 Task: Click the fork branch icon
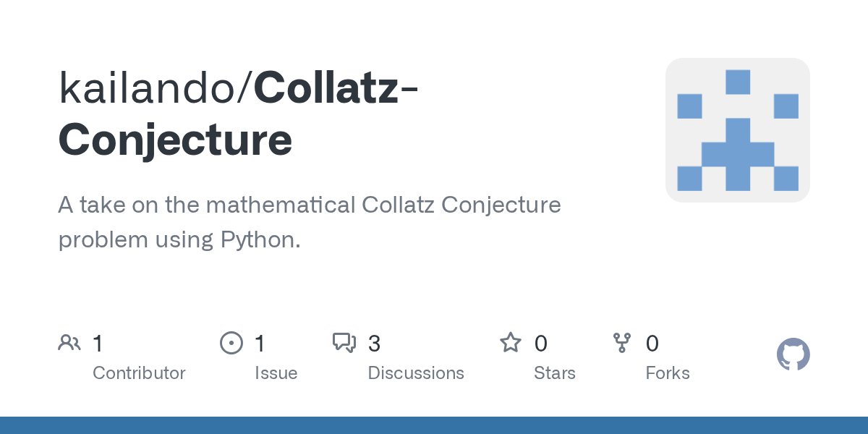point(621,343)
